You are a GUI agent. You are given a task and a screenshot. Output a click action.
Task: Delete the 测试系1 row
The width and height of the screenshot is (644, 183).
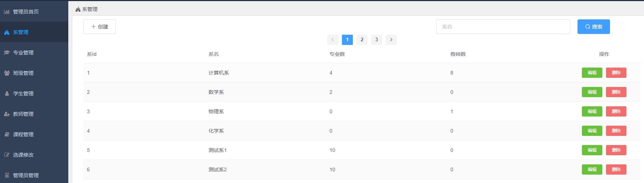pyautogui.click(x=616, y=150)
